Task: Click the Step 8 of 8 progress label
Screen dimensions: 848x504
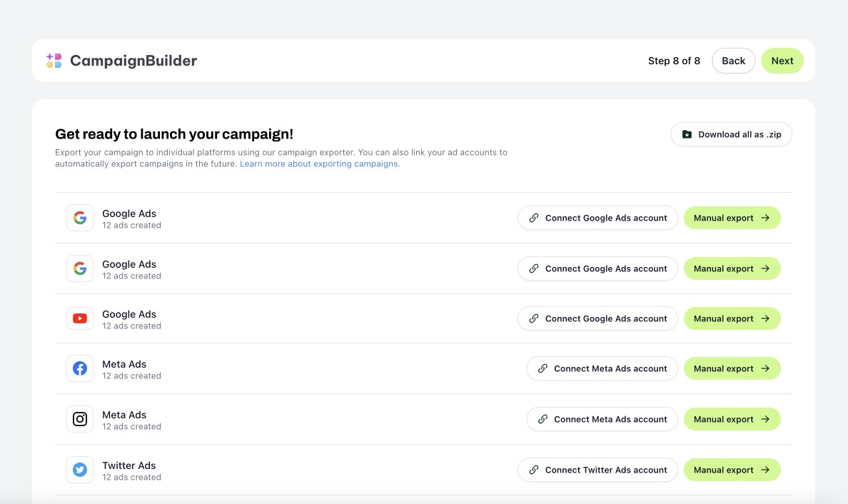Action: [x=674, y=61]
